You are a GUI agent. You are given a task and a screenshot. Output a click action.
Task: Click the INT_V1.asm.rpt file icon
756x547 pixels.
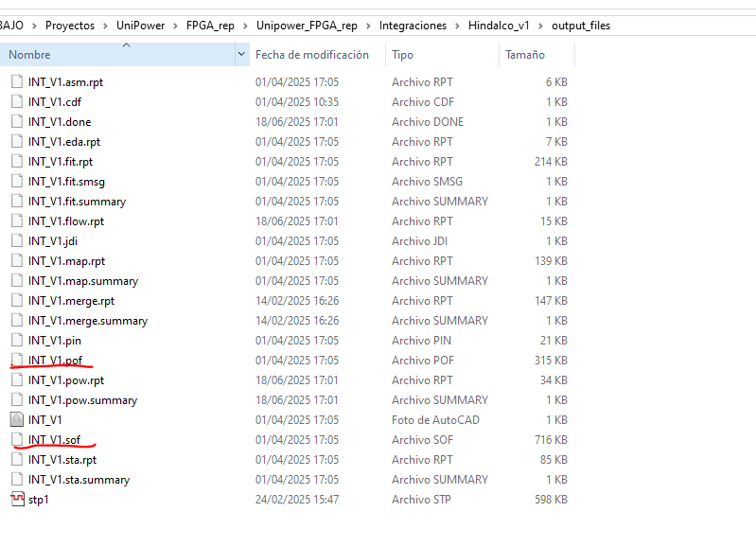click(17, 81)
